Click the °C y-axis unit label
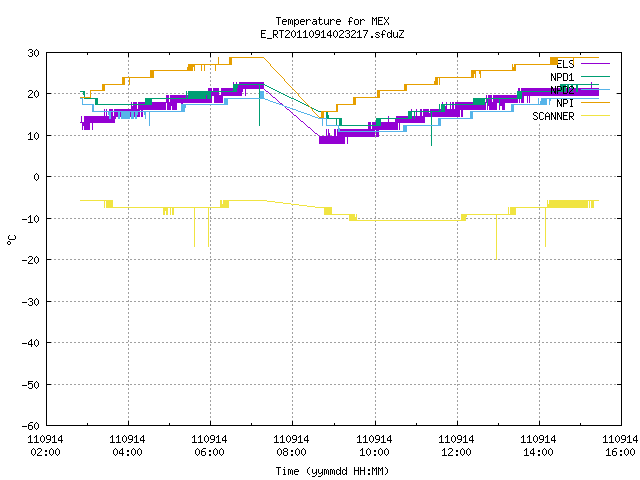Image resolution: width=640 pixels, height=480 pixels. click(x=11, y=240)
